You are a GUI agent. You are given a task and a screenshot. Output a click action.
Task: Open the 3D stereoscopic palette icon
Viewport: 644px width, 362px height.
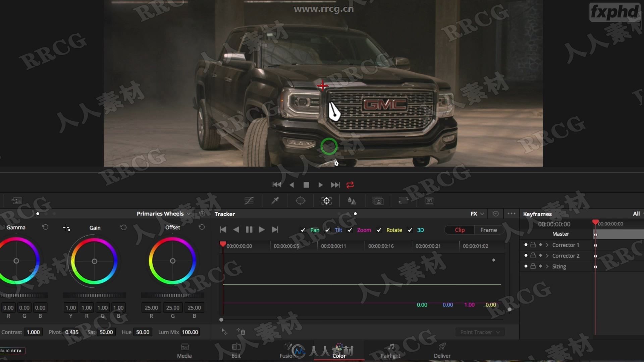[x=429, y=200]
